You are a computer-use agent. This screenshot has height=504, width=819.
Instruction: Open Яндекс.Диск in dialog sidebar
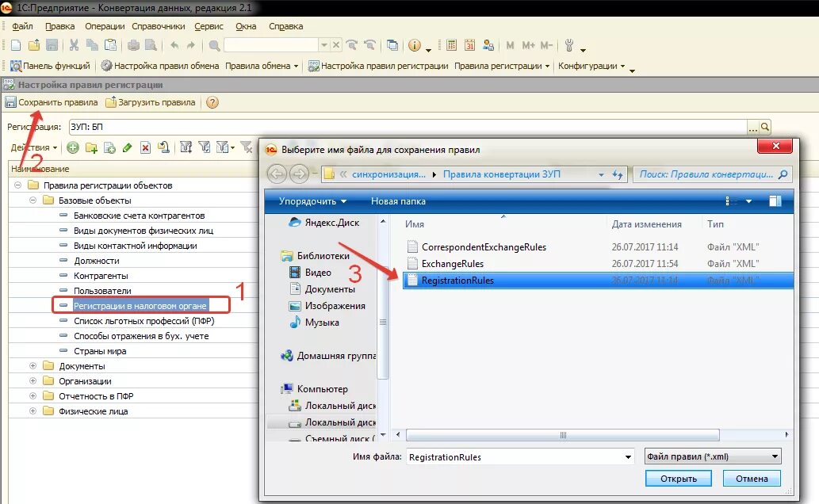point(324,223)
